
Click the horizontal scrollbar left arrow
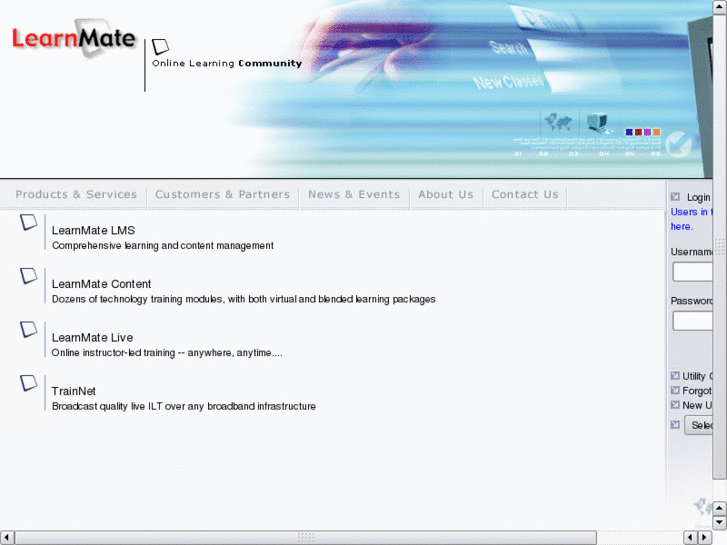click(6, 538)
